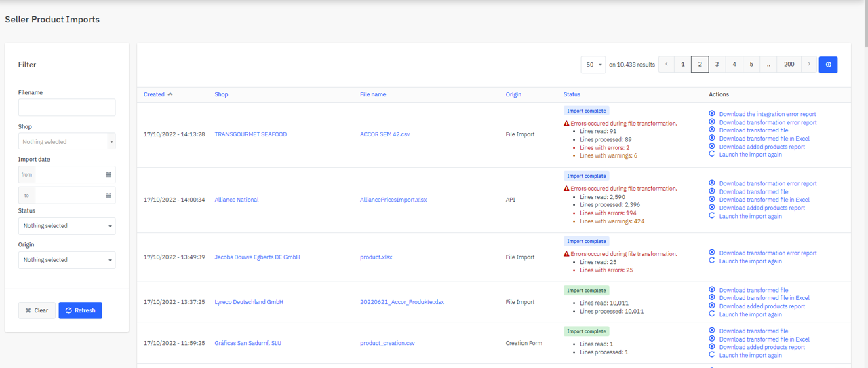
Task: Open TRANSGOURMET SEAFOOD shop link
Action: point(250,134)
